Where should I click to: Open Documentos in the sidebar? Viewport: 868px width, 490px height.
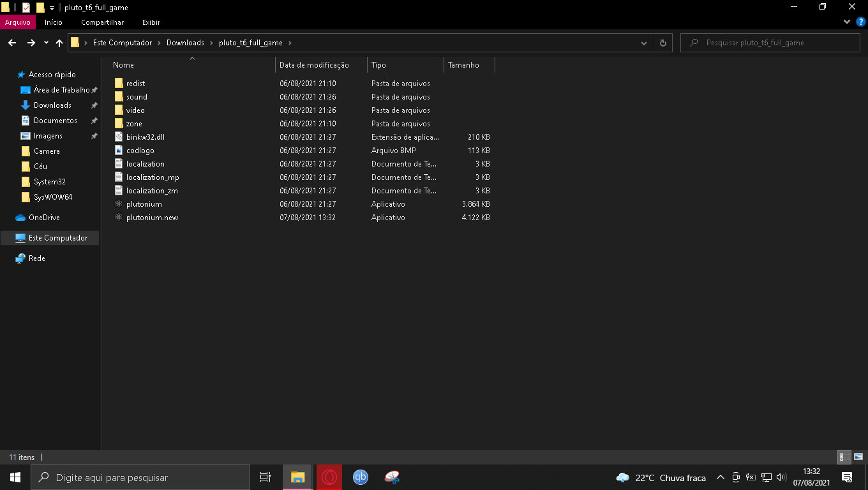pos(55,121)
